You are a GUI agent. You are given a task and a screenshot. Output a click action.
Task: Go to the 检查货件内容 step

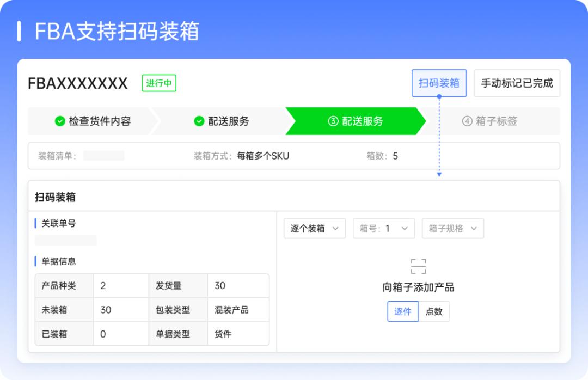(93, 121)
